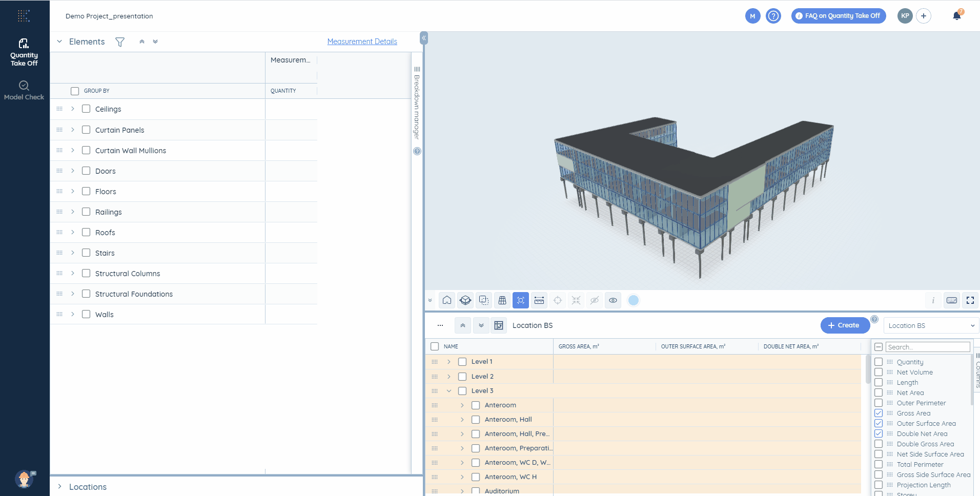Select the measure ruler tool
The width and height of the screenshot is (980, 496).
(539, 300)
